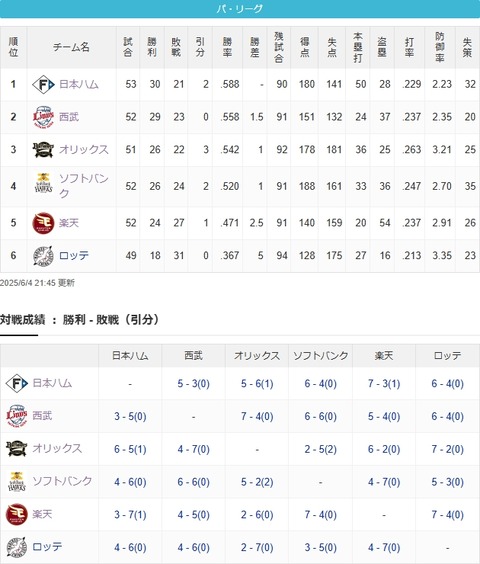
Task: Click the Orix Buffaloes logo in standings
Action: click(43, 150)
